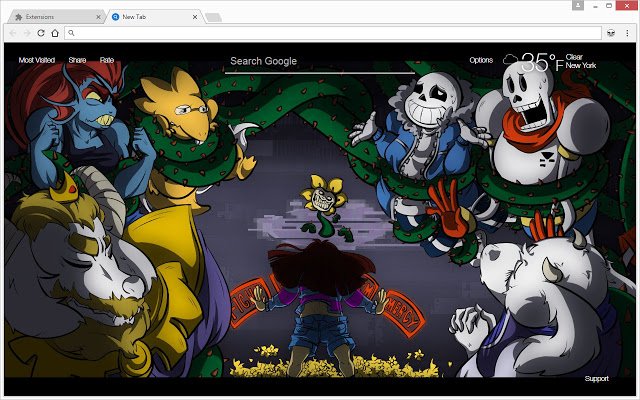
Task: Click the cloud weather icon
Action: click(510, 60)
